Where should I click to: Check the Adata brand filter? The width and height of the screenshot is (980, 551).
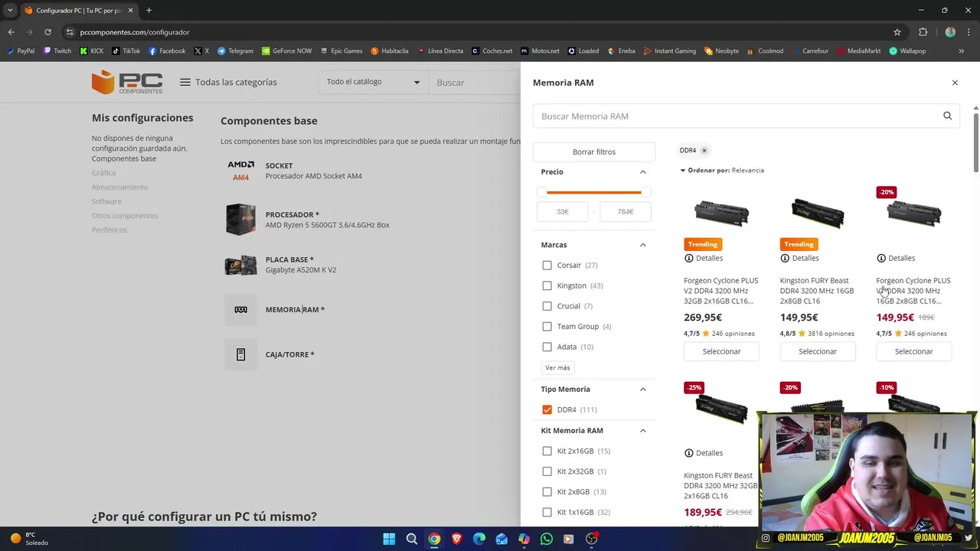tap(547, 347)
